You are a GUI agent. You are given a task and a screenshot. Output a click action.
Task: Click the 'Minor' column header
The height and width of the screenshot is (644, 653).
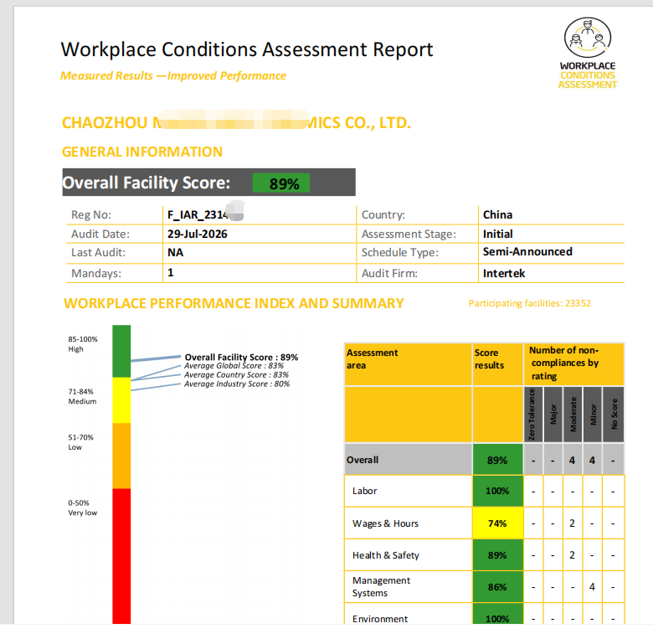593,414
